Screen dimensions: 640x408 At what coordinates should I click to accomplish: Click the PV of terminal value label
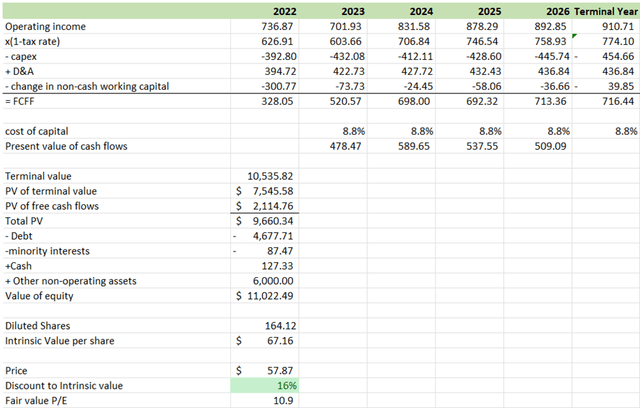51,191
